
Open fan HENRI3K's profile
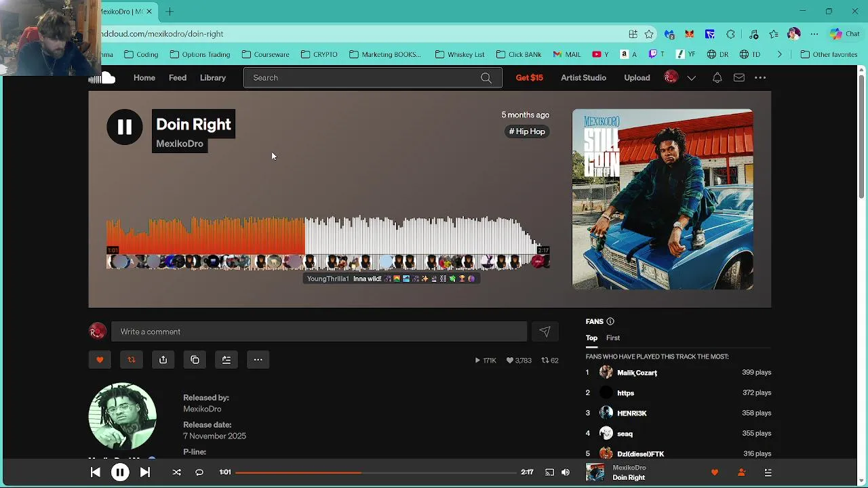(x=631, y=413)
